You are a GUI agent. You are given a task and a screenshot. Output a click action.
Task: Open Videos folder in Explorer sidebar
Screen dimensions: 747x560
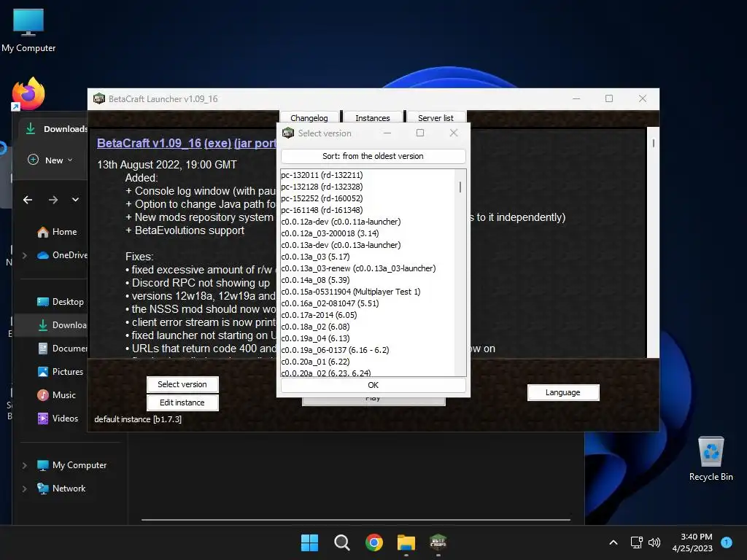[58, 419]
